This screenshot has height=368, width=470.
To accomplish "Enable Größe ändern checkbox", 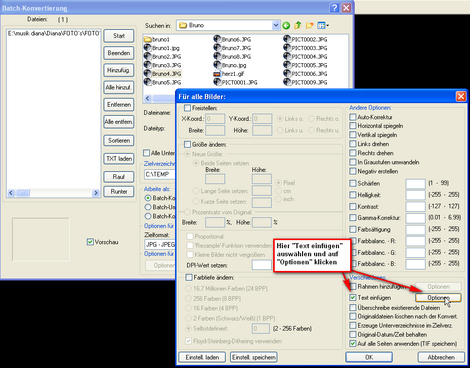I will (187, 144).
